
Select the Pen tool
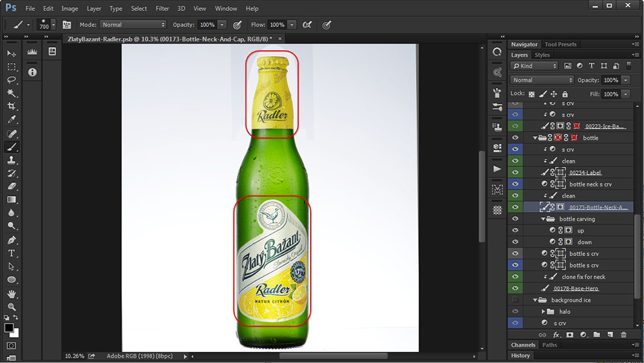click(12, 240)
